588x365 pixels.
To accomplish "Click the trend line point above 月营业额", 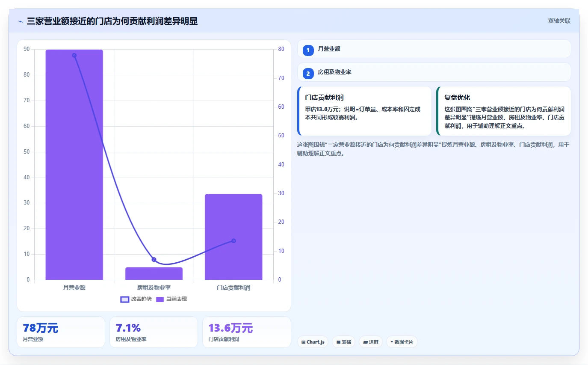I will (x=74, y=55).
